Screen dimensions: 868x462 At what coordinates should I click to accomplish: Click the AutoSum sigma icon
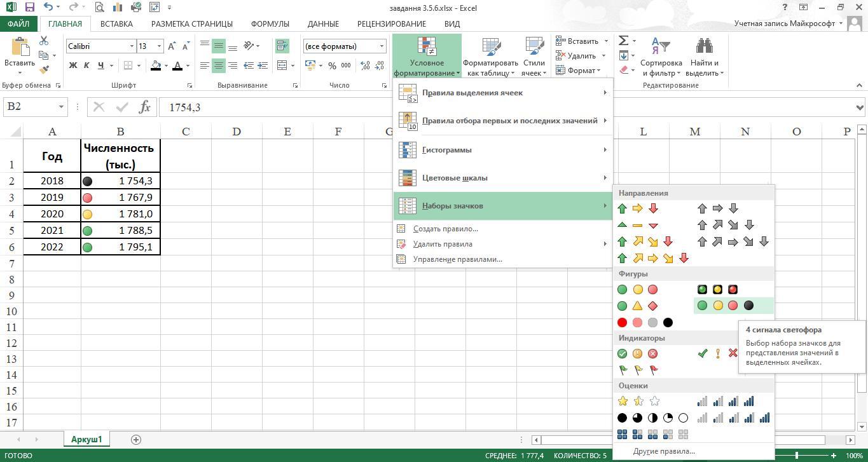pyautogui.click(x=624, y=41)
